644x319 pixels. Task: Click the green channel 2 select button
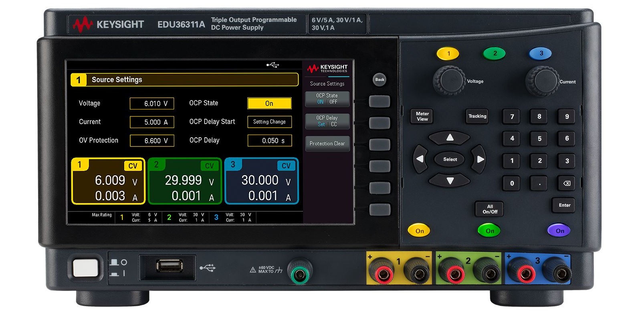coord(495,53)
